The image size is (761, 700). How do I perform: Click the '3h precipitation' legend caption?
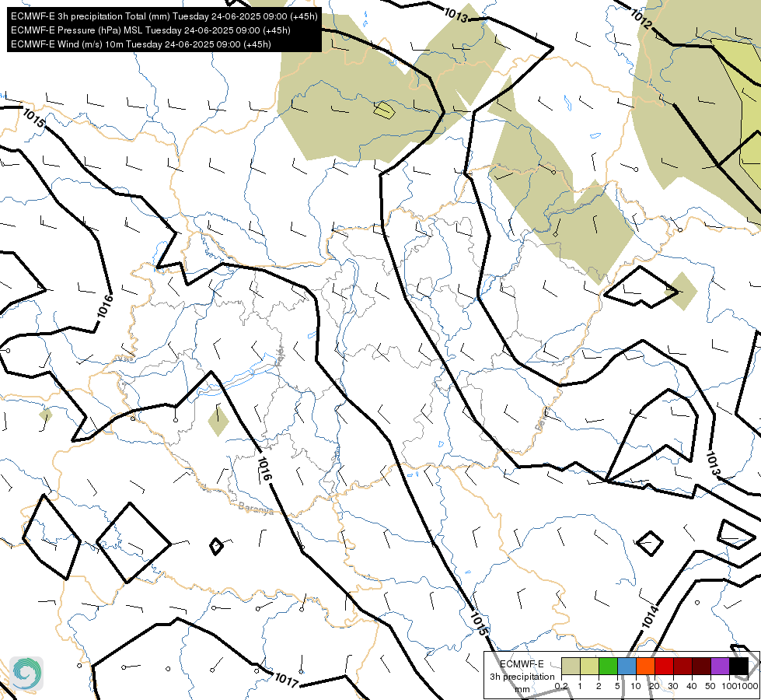coord(522,677)
